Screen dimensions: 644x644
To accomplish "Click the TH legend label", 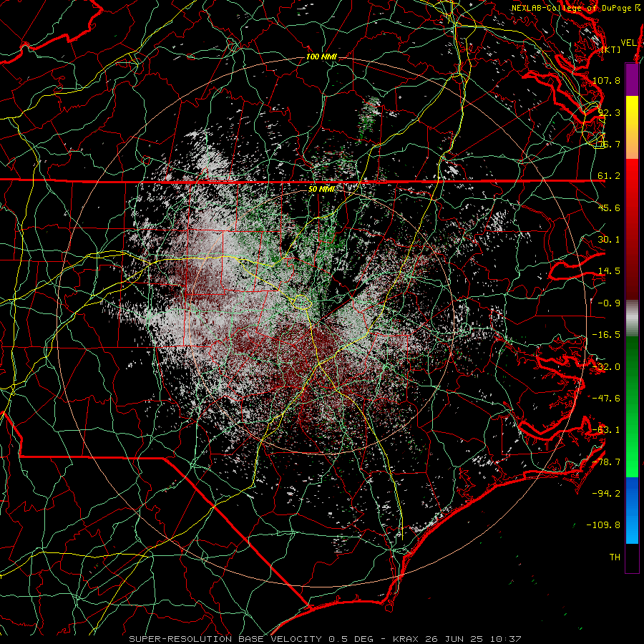I will [615, 557].
